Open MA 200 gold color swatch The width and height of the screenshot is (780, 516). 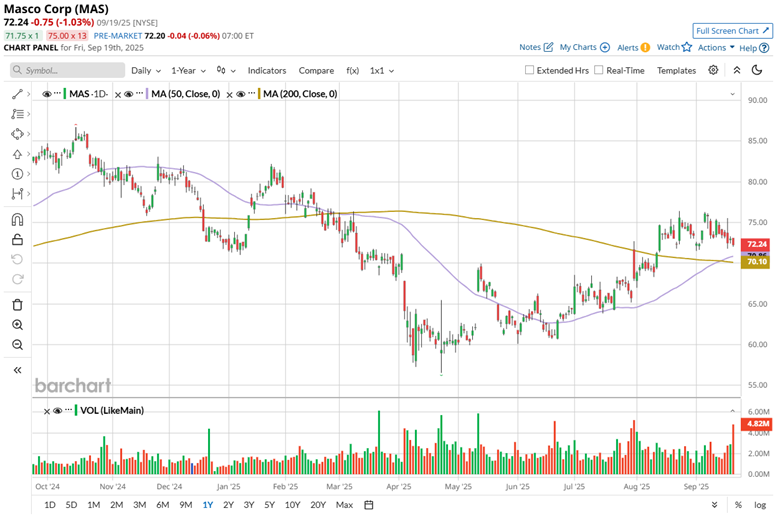click(259, 94)
